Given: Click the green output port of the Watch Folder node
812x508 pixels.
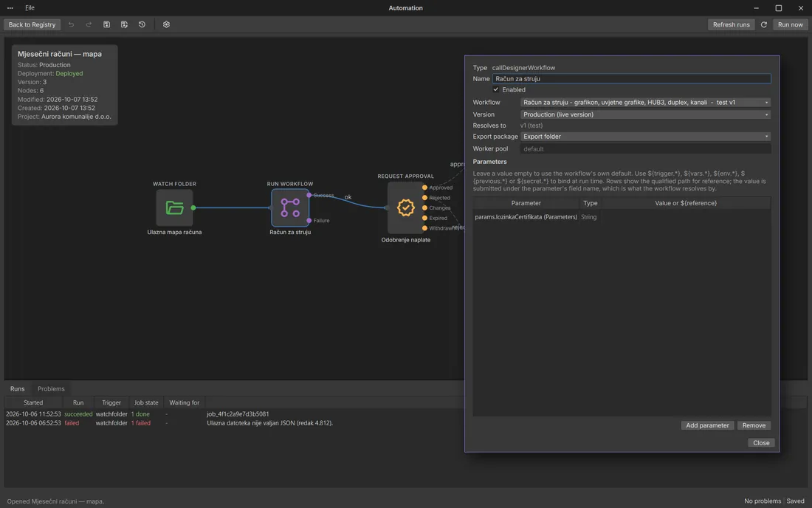Looking at the screenshot, I should tap(193, 207).
